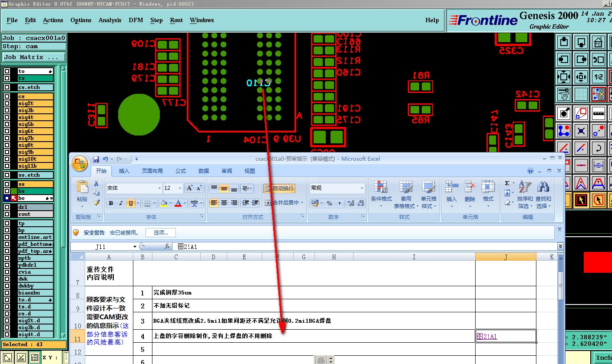This screenshot has height=364, width=612.
Task: Click the 自动换行 wrap text button
Action: [x=279, y=188]
